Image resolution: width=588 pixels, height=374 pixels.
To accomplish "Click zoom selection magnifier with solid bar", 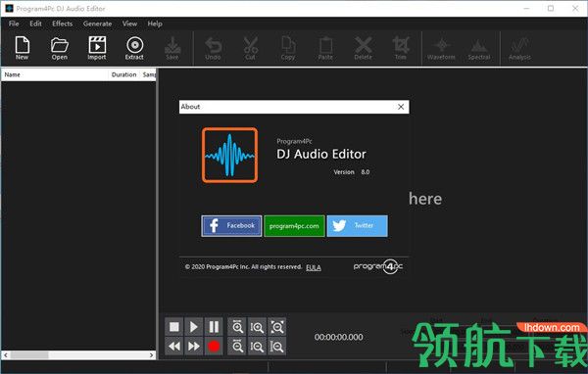I will 277,347.
